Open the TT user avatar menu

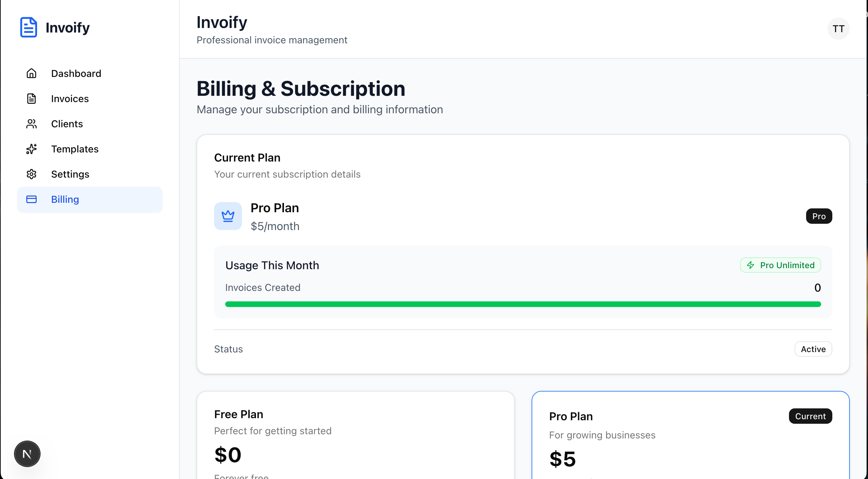tap(838, 29)
